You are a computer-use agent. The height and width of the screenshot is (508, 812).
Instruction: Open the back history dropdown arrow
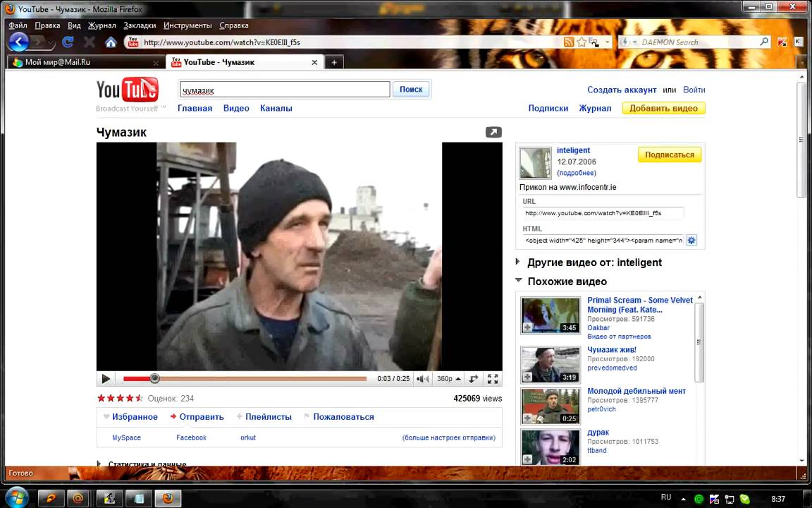[x=51, y=42]
